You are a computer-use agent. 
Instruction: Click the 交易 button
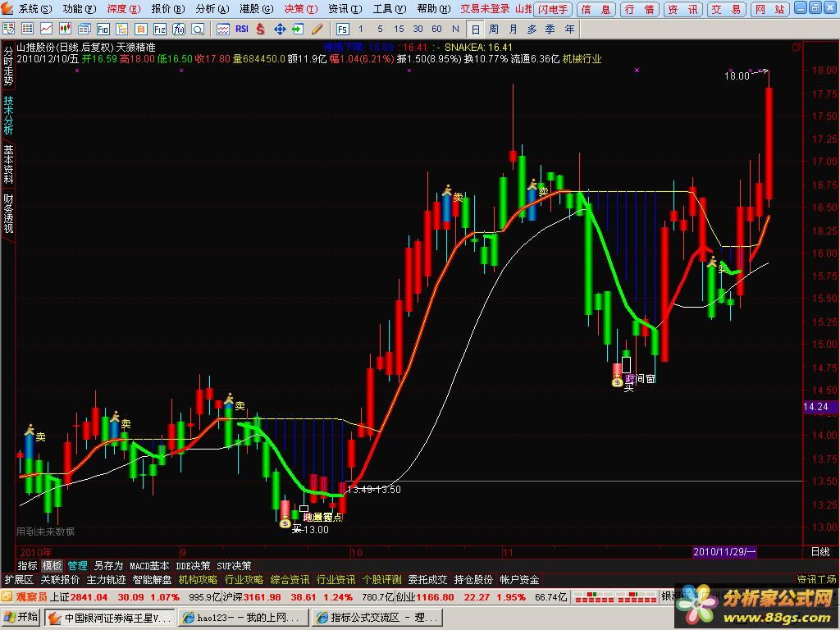[x=726, y=9]
